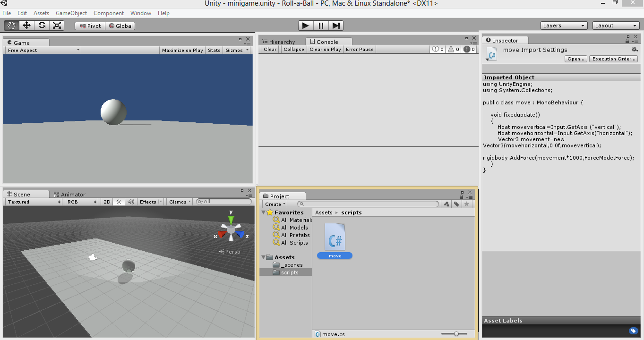Viewport: 644px width, 340px height.
Task: Select All Prefabs favorite
Action: click(x=291, y=235)
